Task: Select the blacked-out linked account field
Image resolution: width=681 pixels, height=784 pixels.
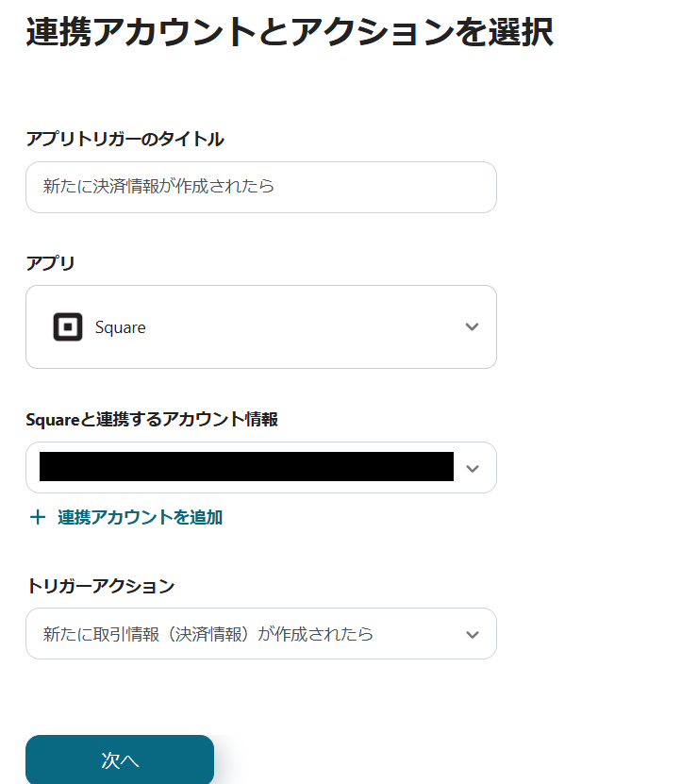Action: point(245,467)
